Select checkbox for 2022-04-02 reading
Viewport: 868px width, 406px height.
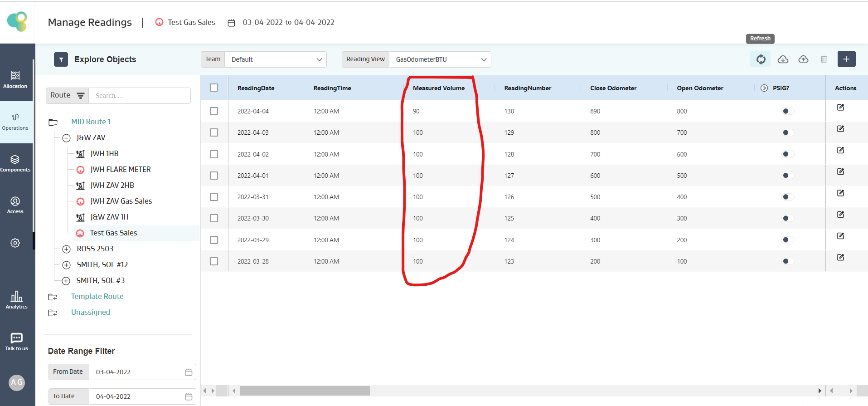click(x=214, y=154)
